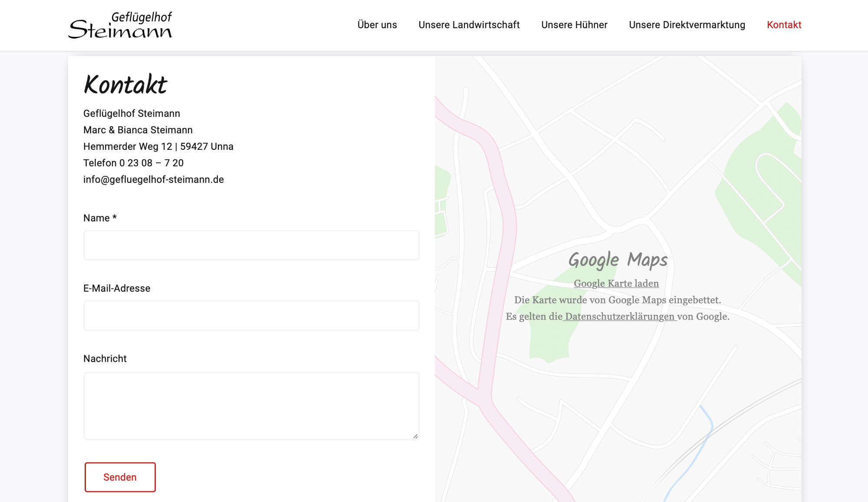
Task: Click the Google Karte laden link
Action: coord(616,284)
